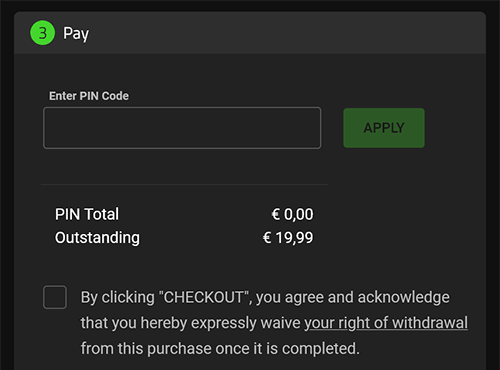Click the By clicking CHECKOUT agreement text

[274, 323]
